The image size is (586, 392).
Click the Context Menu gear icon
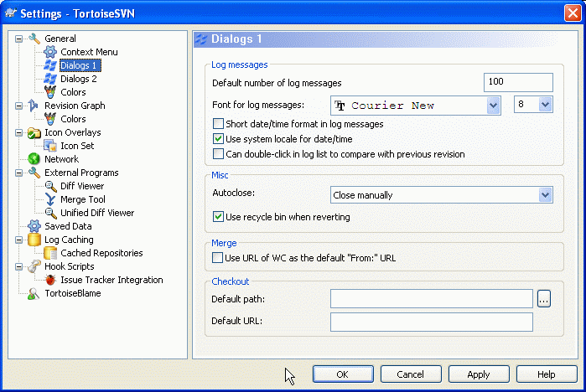click(50, 52)
